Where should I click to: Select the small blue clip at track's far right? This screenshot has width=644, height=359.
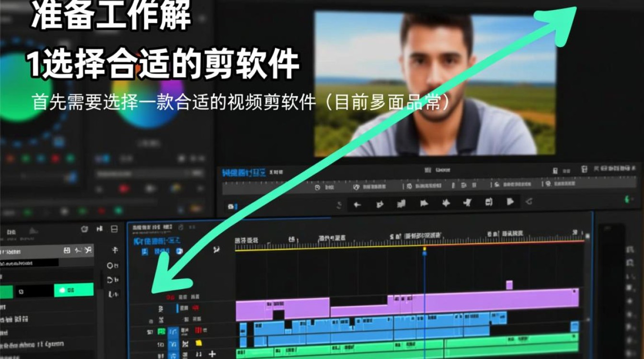coord(574,326)
